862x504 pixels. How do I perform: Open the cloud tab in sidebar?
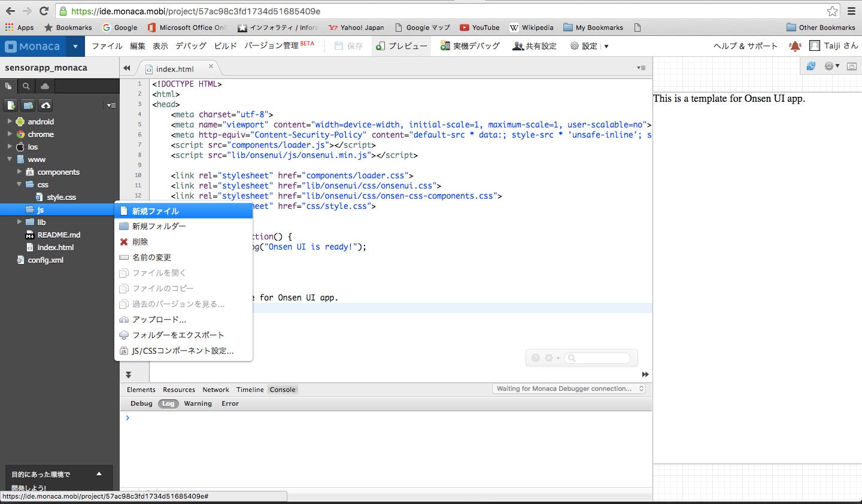click(x=45, y=86)
